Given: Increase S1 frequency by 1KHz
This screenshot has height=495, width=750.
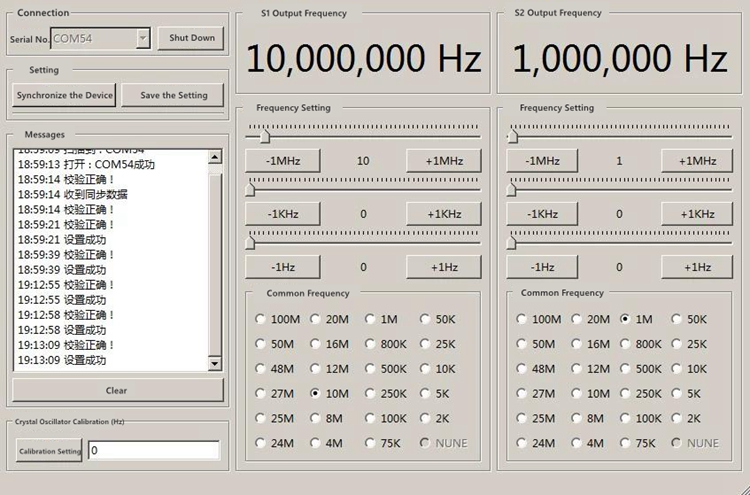Looking at the screenshot, I should 444,214.
